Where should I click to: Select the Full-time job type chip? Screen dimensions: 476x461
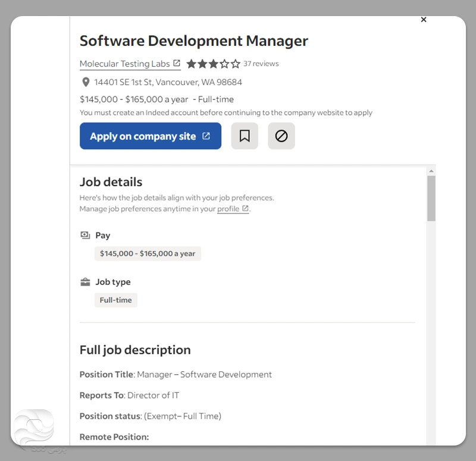click(x=116, y=300)
